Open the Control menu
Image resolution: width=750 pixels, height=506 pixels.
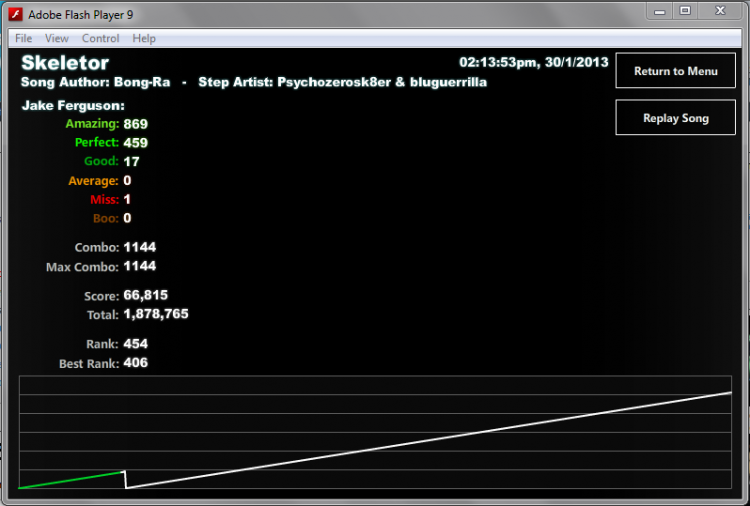[x=100, y=38]
